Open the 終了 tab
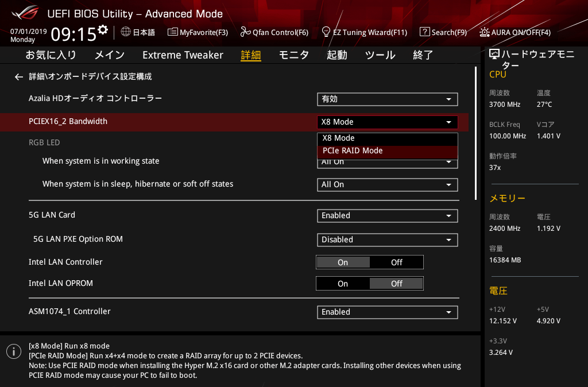588x387 pixels. click(x=423, y=55)
